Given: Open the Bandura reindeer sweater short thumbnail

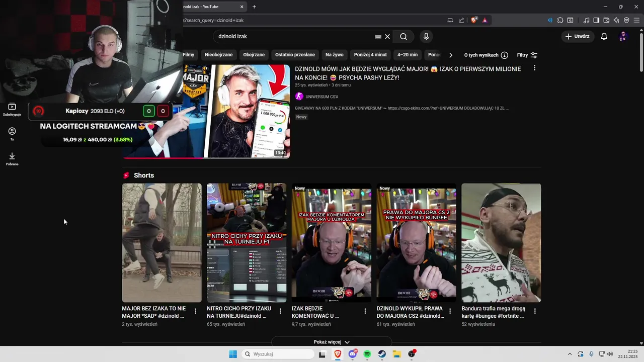Looking at the screenshot, I should 501,243.
